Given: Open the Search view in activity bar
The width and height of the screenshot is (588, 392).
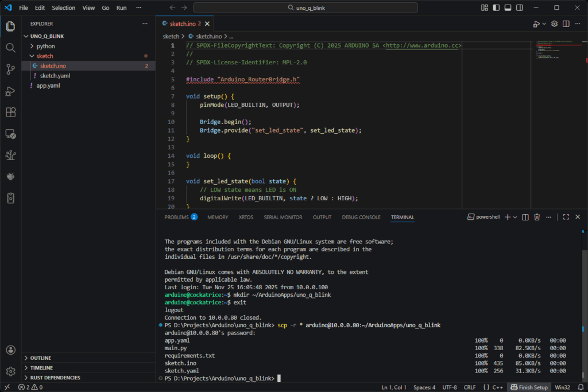Looking at the screenshot, I should click(10, 48).
